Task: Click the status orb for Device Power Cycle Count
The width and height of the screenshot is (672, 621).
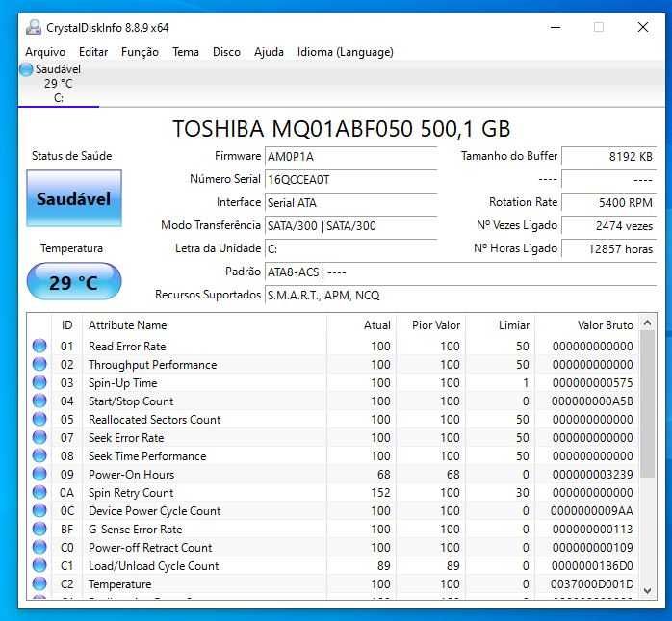Action: (39, 511)
